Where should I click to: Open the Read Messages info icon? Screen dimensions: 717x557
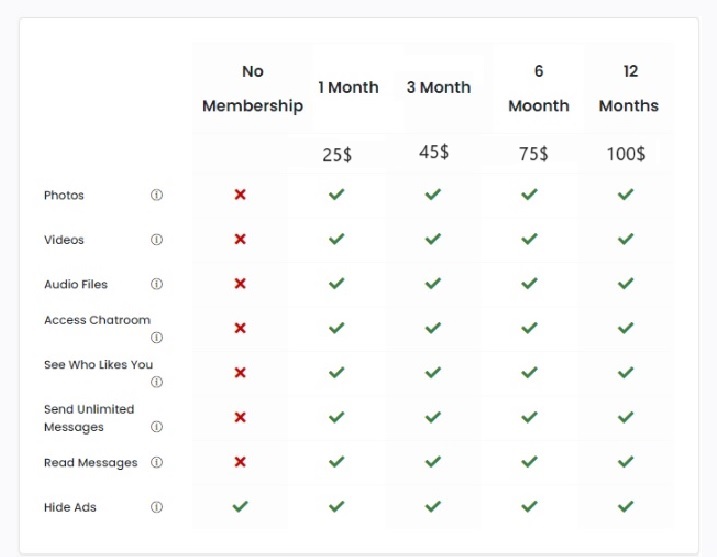pyautogui.click(x=156, y=463)
